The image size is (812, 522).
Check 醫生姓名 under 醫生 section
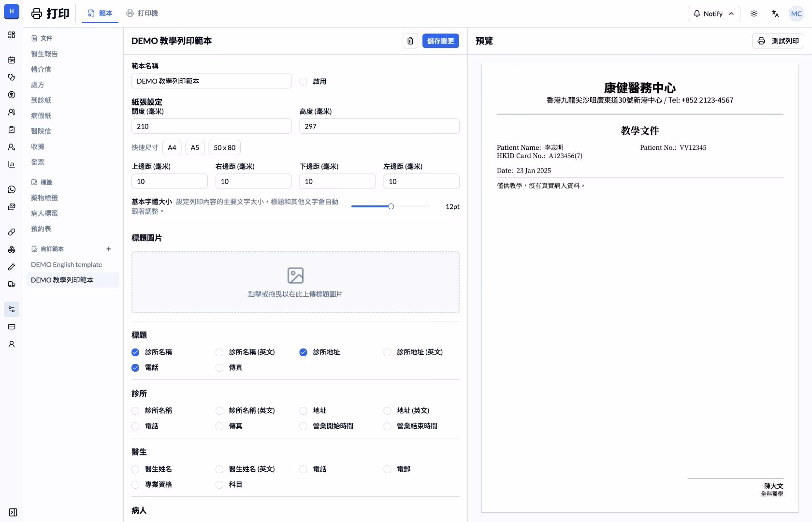coord(135,469)
